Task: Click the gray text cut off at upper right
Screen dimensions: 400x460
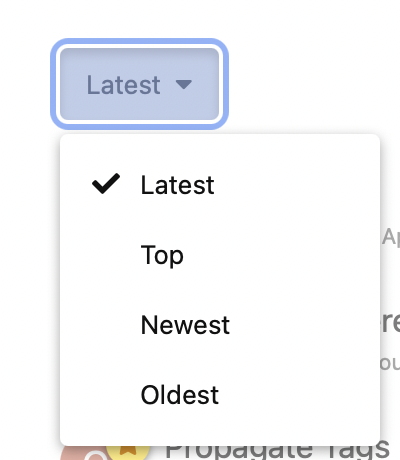Action: pos(390,238)
